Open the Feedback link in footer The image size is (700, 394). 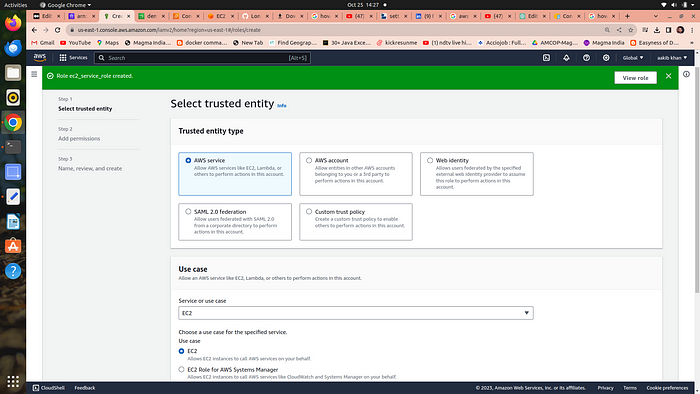85,388
